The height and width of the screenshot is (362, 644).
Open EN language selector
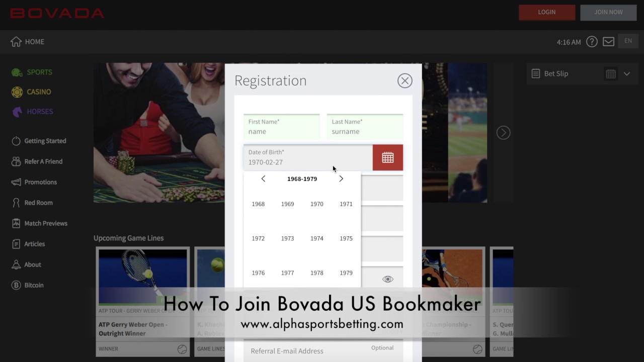click(x=628, y=41)
